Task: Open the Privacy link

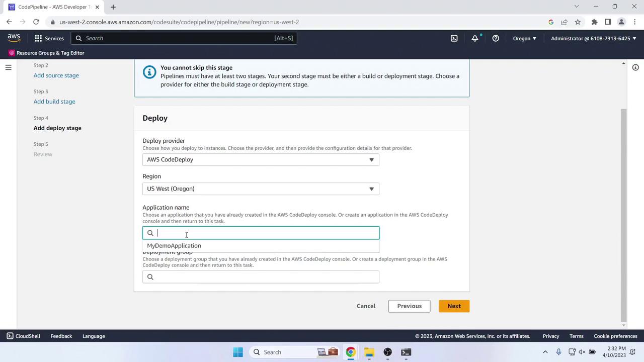Action: (x=551, y=336)
